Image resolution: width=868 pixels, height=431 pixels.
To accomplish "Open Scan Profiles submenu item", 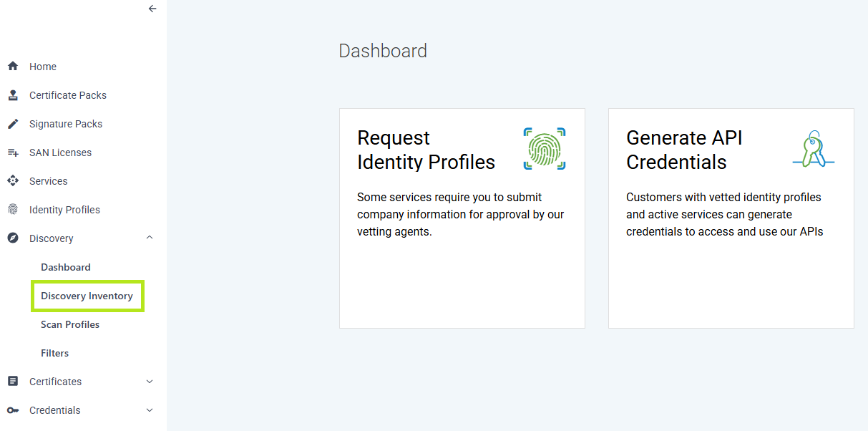I will (70, 324).
